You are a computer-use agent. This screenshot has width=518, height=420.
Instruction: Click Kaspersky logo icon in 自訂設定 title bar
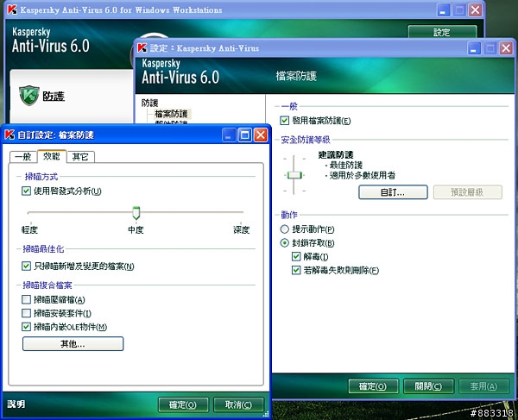(9, 135)
